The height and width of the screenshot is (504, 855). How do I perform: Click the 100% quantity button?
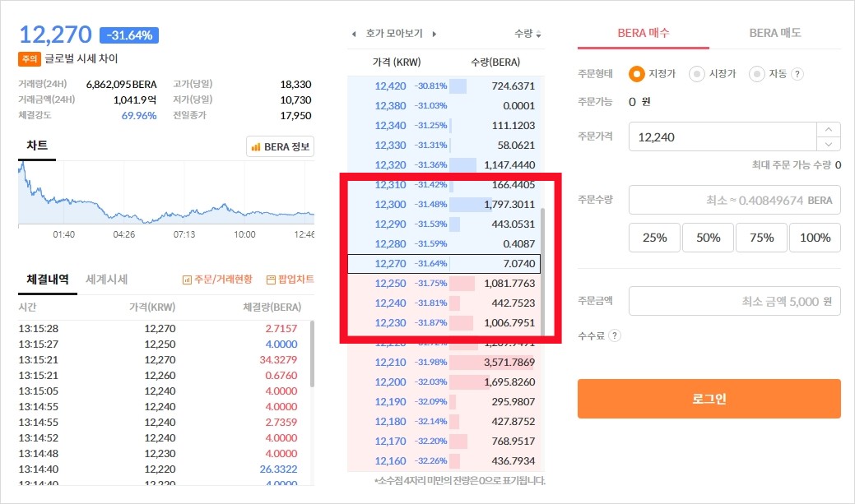pos(815,238)
